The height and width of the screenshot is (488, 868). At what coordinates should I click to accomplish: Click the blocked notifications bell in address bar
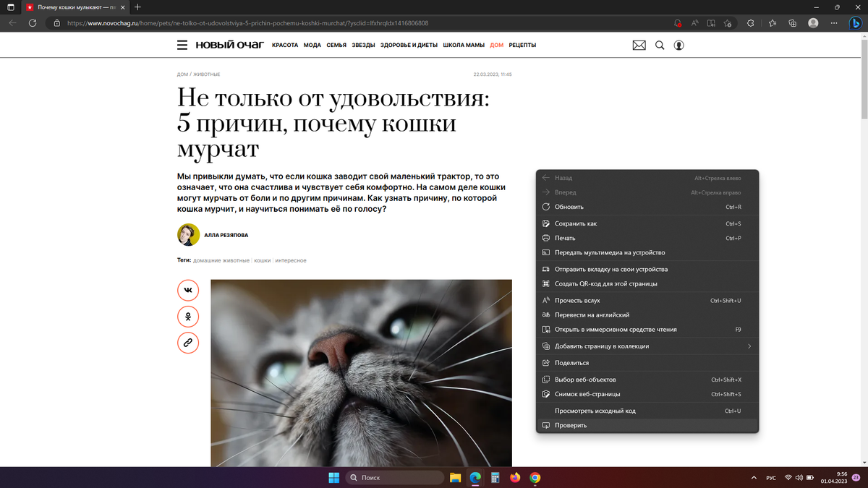pyautogui.click(x=677, y=23)
